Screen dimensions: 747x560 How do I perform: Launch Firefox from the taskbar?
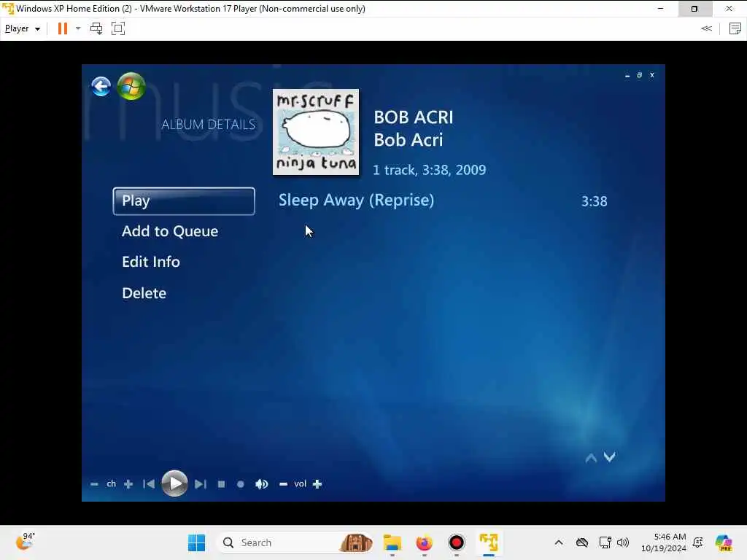pos(424,542)
